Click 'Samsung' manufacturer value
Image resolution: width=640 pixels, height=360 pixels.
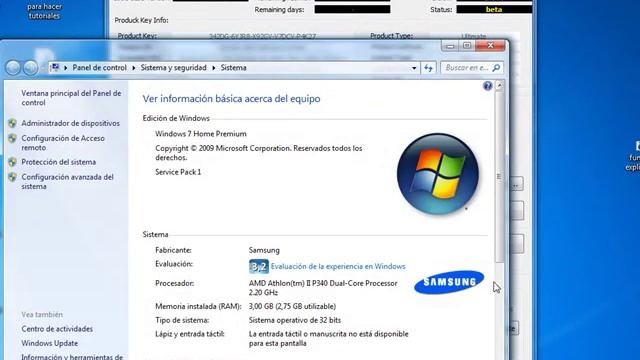(x=264, y=250)
